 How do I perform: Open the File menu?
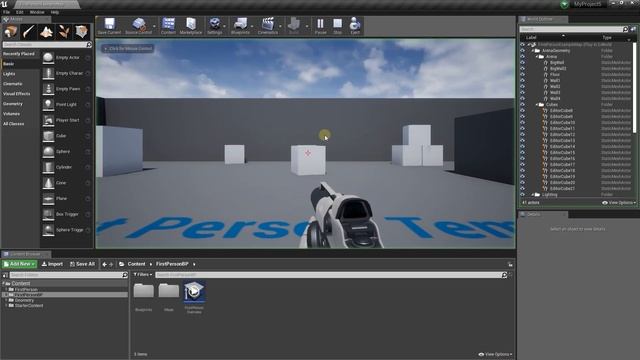point(6,12)
